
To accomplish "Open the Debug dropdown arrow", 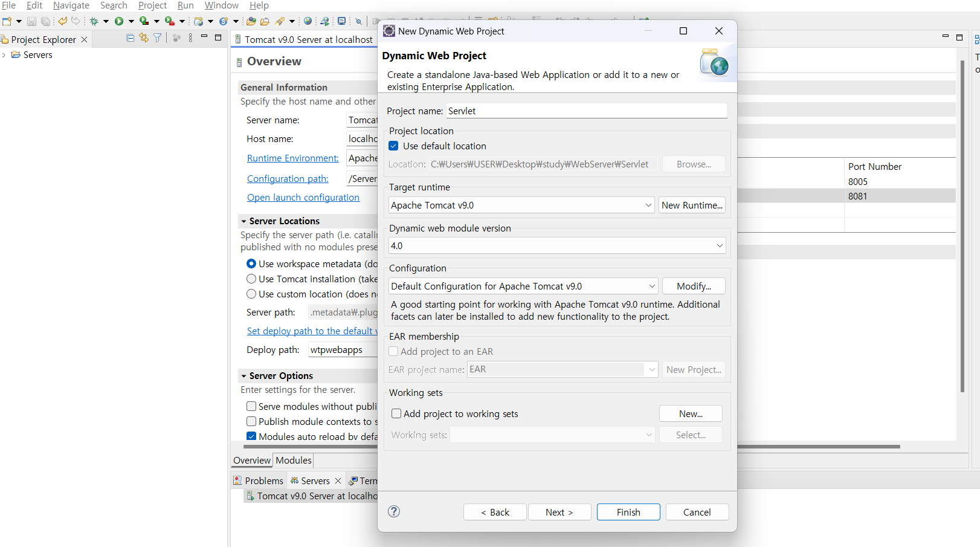I will pos(106,21).
